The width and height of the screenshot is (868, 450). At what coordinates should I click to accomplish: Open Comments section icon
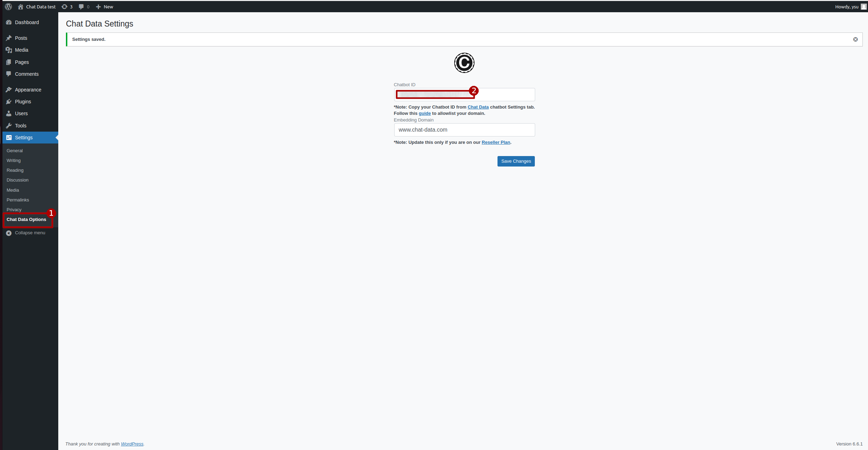point(8,73)
